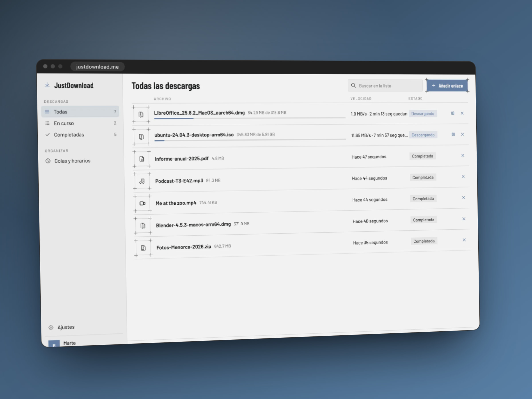The image size is (532, 399).
Task: Click the JustDownload logo download icon
Action: tap(47, 85)
